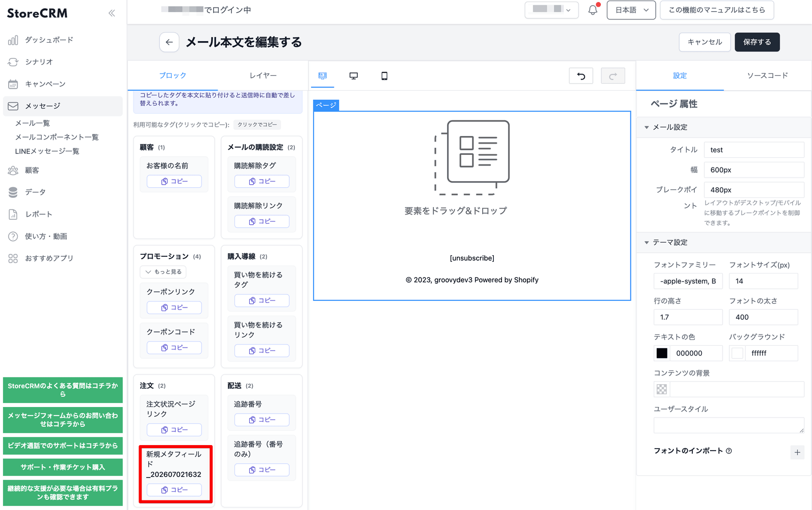
Task: Click the フォントサイズ field
Action: point(763,281)
